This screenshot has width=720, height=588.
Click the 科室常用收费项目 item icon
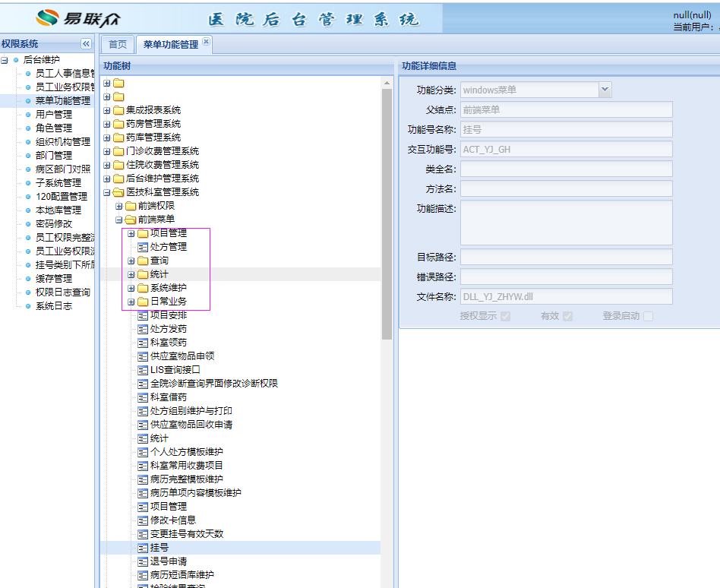tap(143, 466)
